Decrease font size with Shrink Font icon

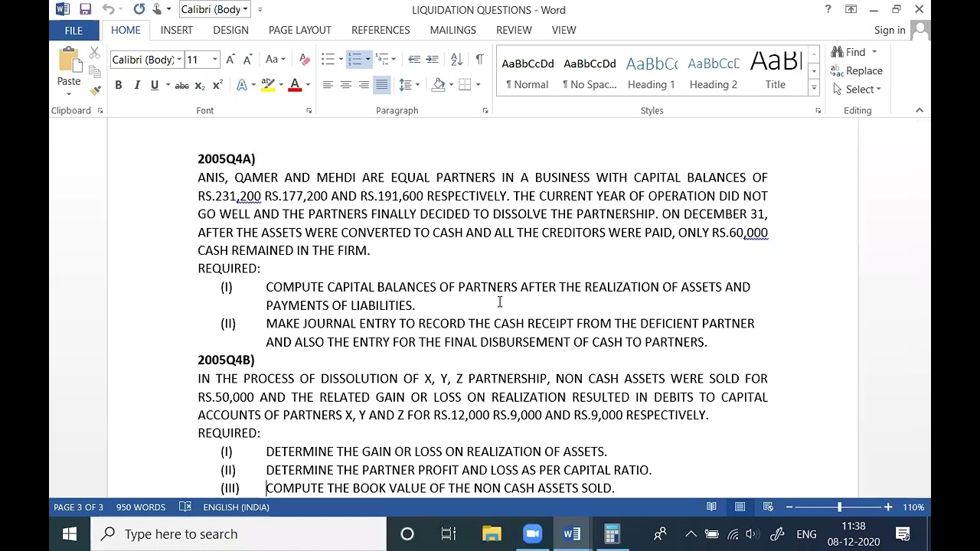click(x=247, y=60)
